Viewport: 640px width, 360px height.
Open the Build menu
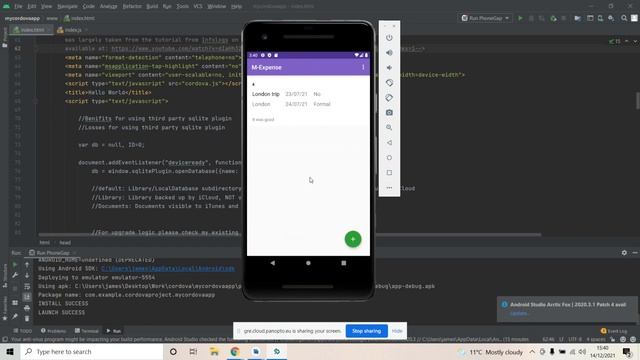tap(152, 6)
